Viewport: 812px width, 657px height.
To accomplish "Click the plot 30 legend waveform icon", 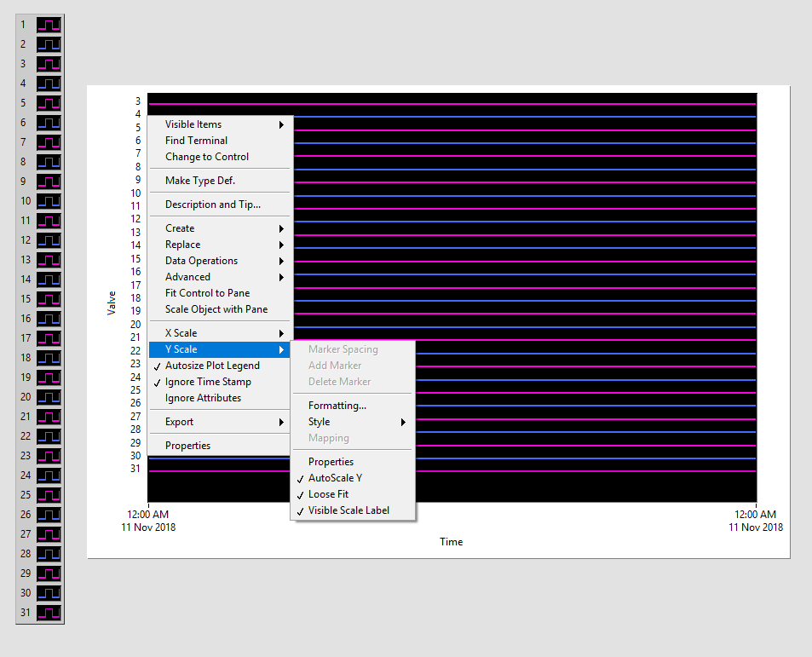I will coord(49,594).
